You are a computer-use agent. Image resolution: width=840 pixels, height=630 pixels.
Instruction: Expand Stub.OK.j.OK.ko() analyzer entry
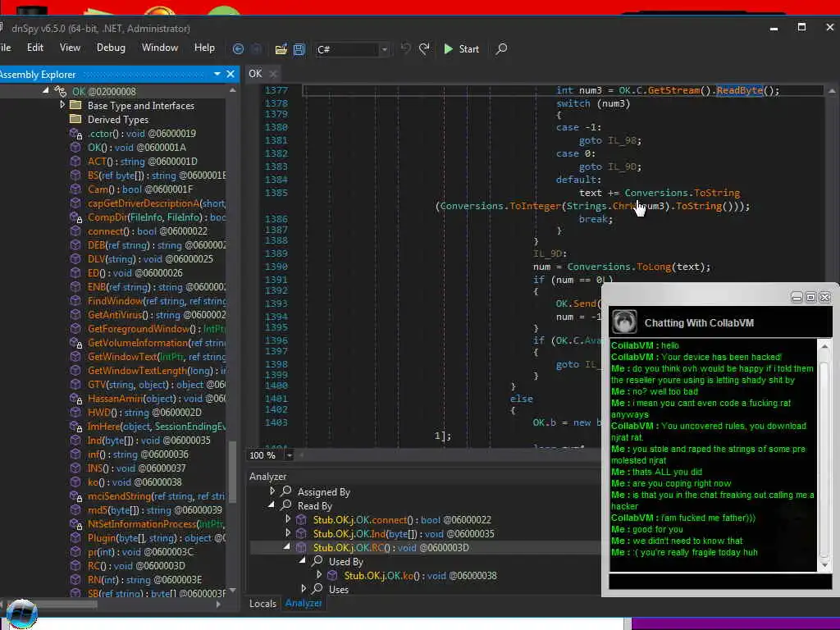pos(319,575)
